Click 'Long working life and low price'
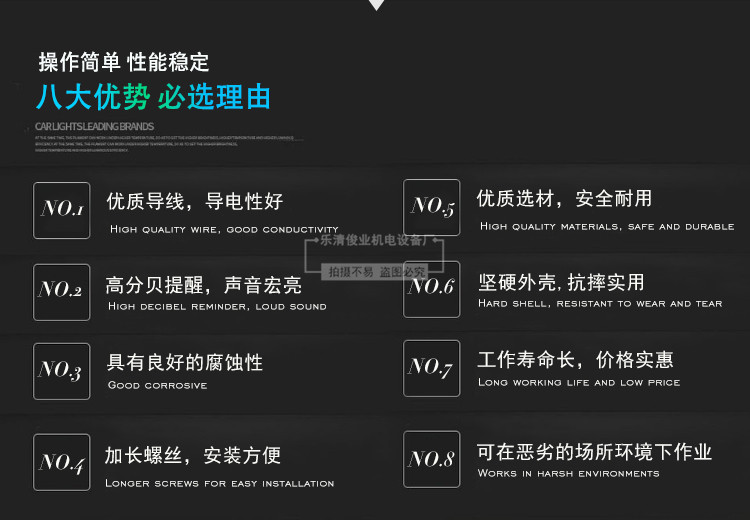Image resolution: width=750 pixels, height=520 pixels. click(579, 382)
